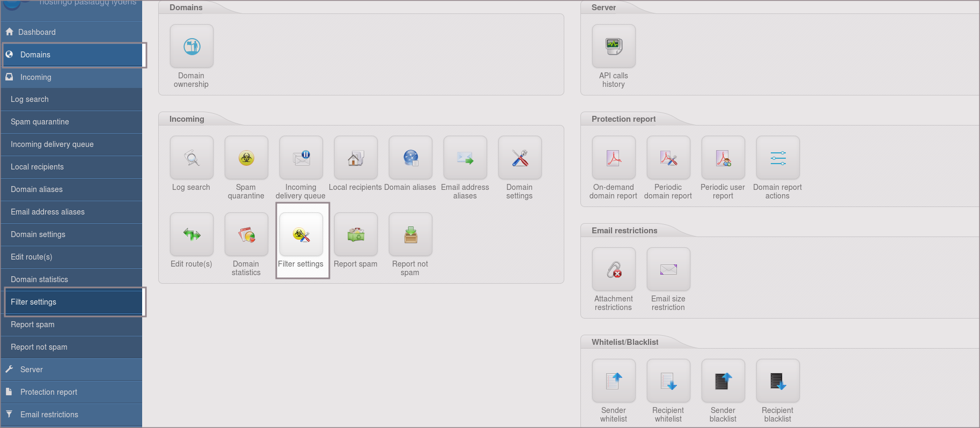Select Domains in the sidebar menu
This screenshot has height=428, width=980.
pos(35,55)
